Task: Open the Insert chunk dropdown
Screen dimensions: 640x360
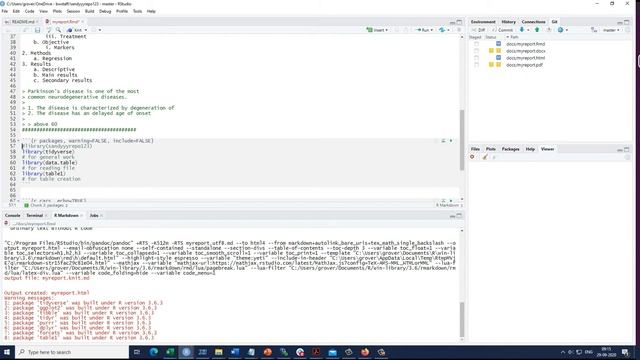Action: click(377, 30)
